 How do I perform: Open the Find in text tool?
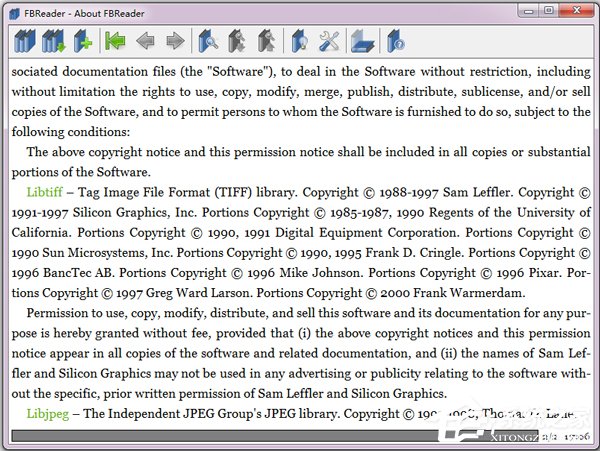click(208, 41)
